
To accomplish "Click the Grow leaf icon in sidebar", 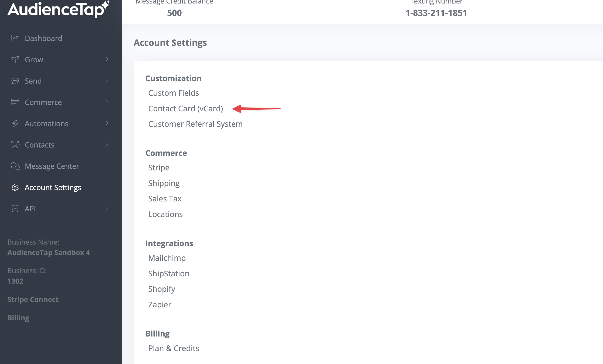I will (x=15, y=59).
